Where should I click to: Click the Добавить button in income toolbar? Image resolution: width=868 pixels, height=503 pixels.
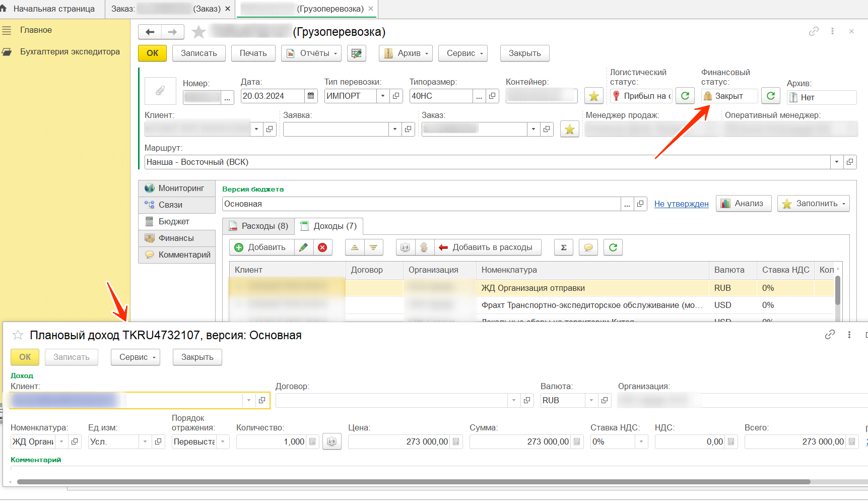[261, 247]
